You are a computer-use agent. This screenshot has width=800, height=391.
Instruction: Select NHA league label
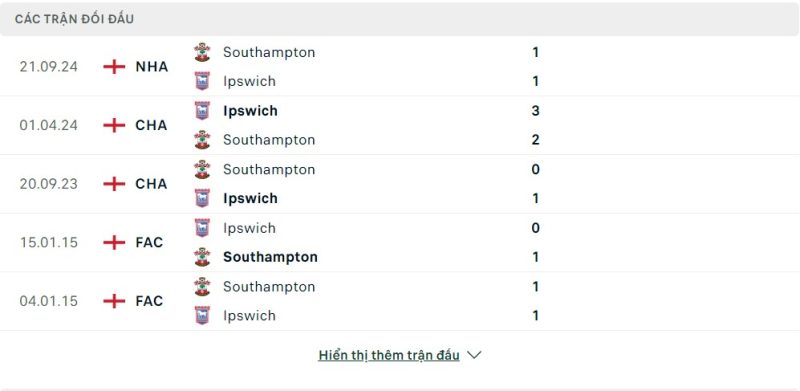(152, 67)
